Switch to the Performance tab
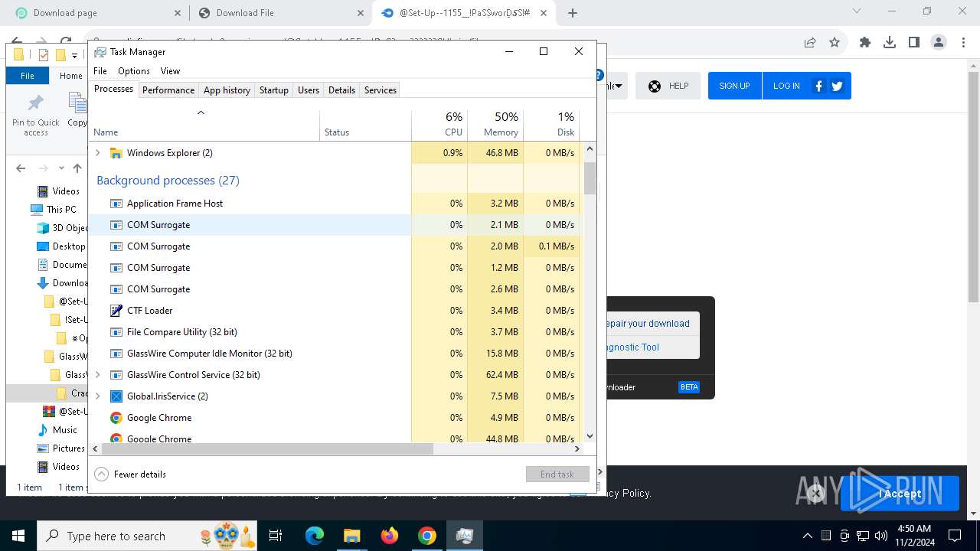This screenshot has height=551, width=980. click(x=168, y=90)
